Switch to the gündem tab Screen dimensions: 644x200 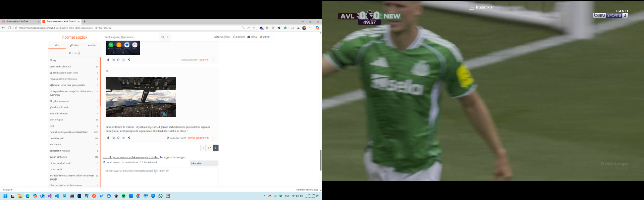click(x=74, y=45)
